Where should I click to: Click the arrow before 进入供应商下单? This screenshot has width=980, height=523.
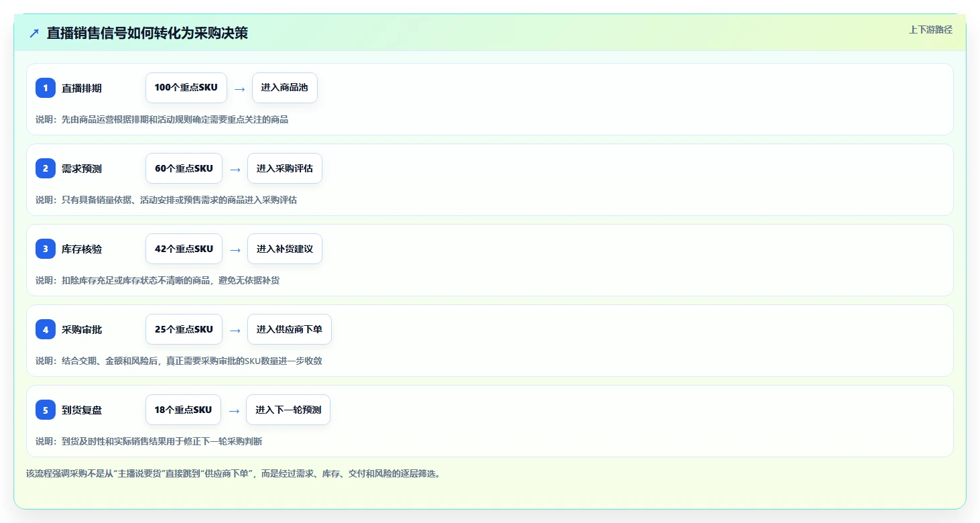pyautogui.click(x=235, y=330)
